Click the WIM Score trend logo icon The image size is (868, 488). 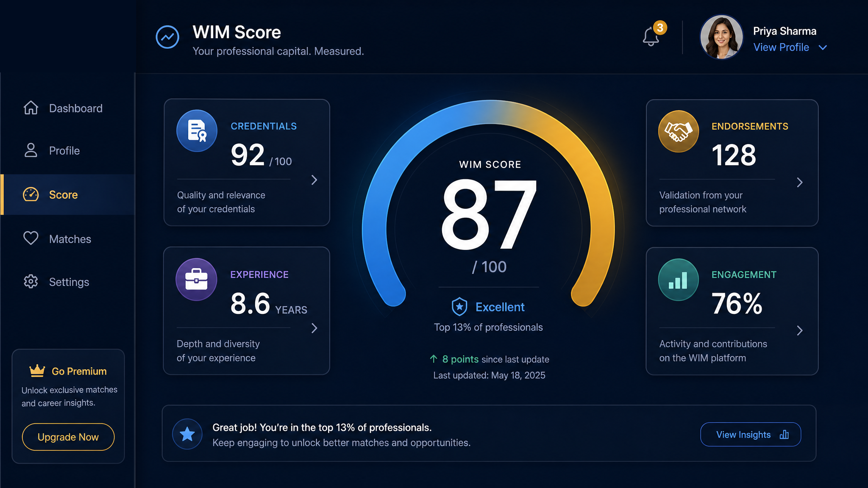coord(167,37)
